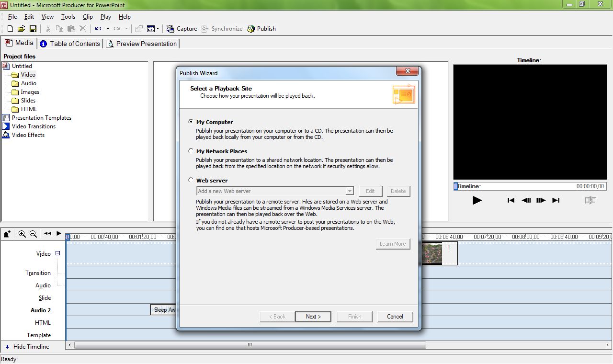Viewport: 613px width, 364px height.
Task: Select the Web server playback option
Action: (191, 180)
